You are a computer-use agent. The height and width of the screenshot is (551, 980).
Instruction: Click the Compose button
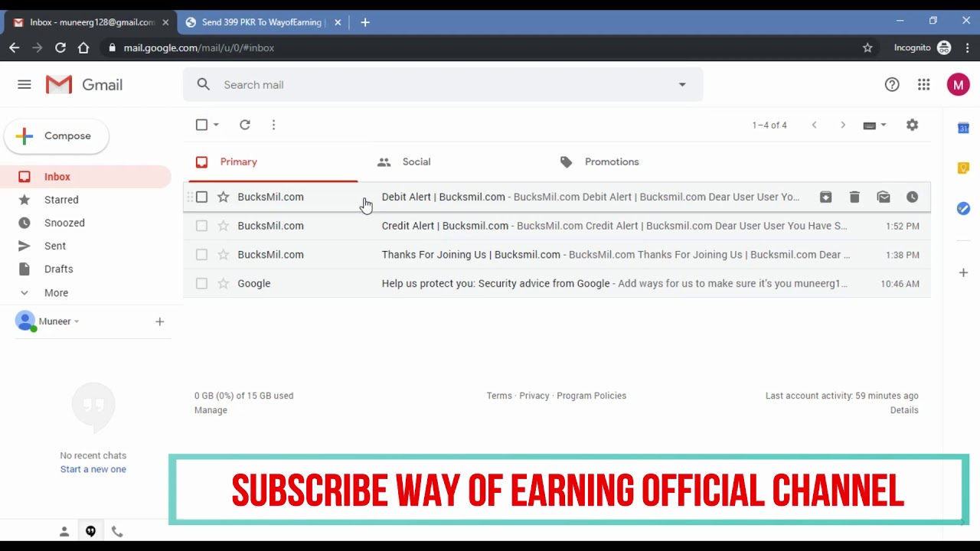[x=57, y=136]
